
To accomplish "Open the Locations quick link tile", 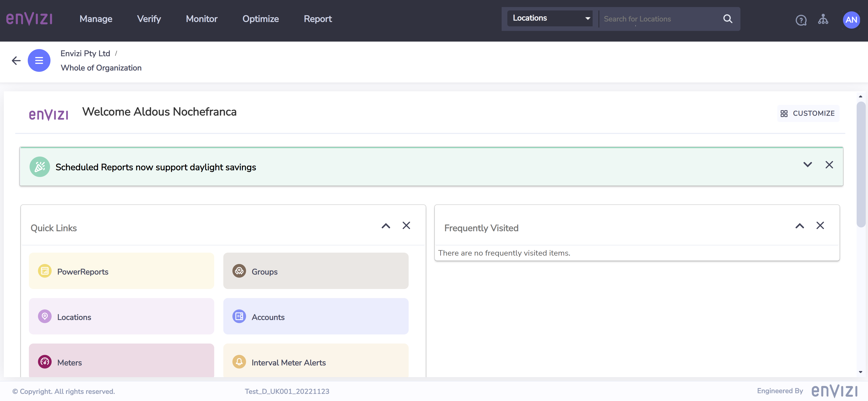I will coord(121,316).
